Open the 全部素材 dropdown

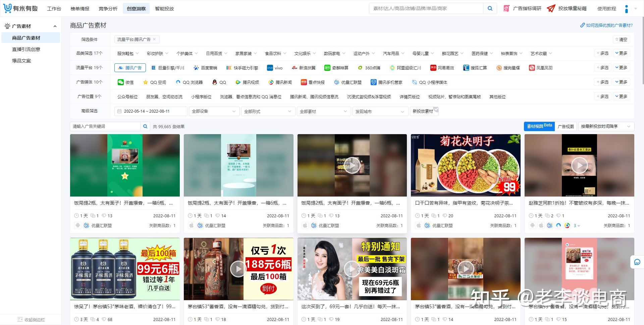tap(324, 111)
